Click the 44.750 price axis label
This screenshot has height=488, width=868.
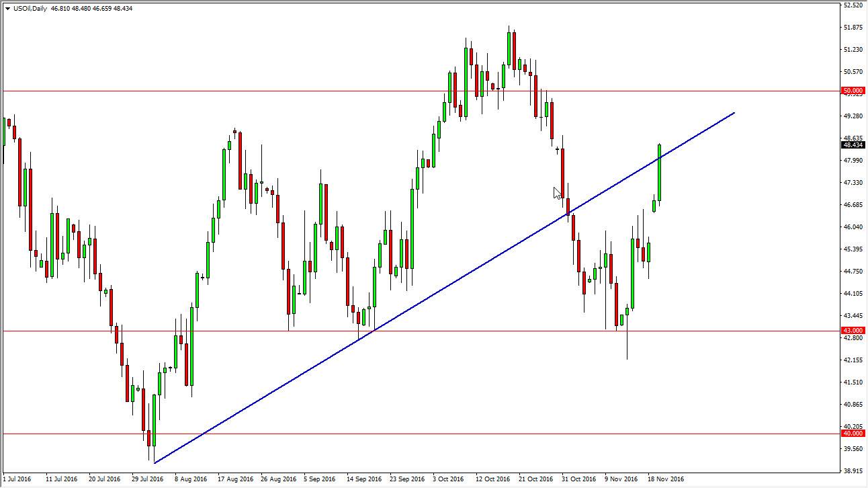pos(853,272)
